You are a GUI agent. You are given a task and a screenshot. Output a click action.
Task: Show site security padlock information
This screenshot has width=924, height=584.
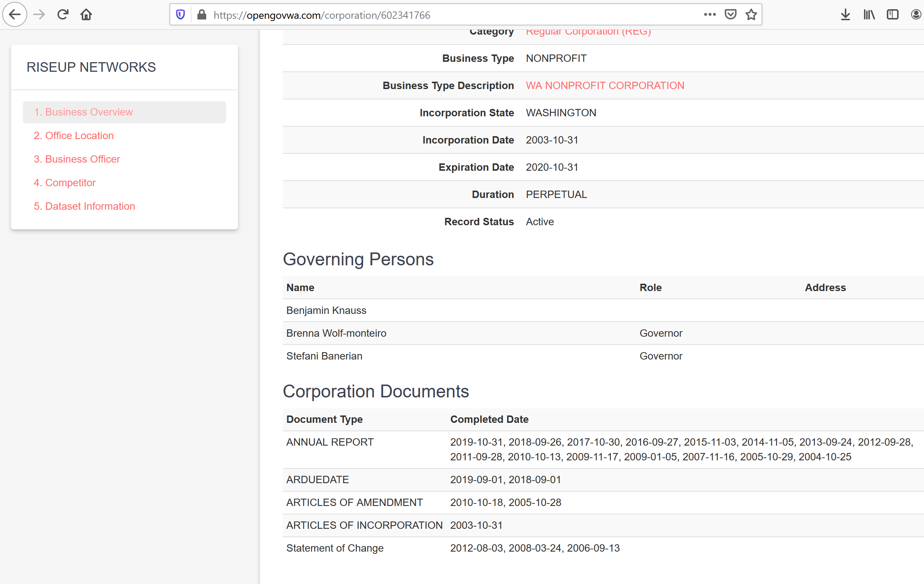pyautogui.click(x=202, y=15)
